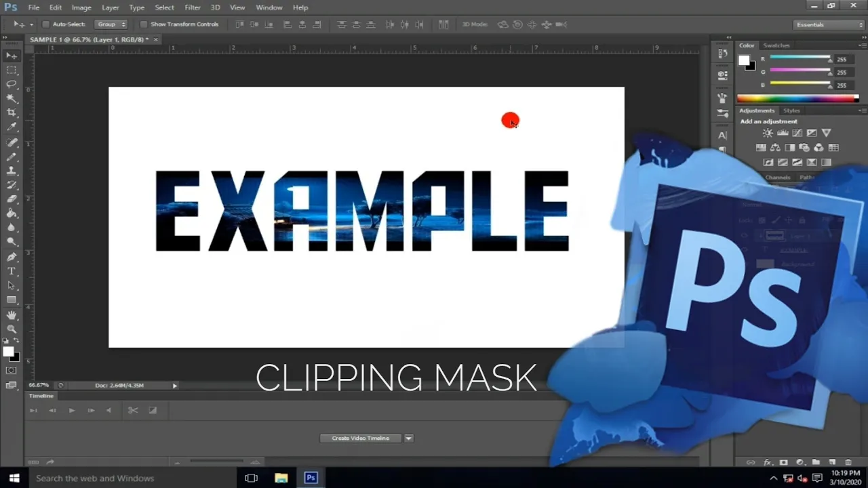Add a Channel Mixer adjustment

click(x=818, y=148)
